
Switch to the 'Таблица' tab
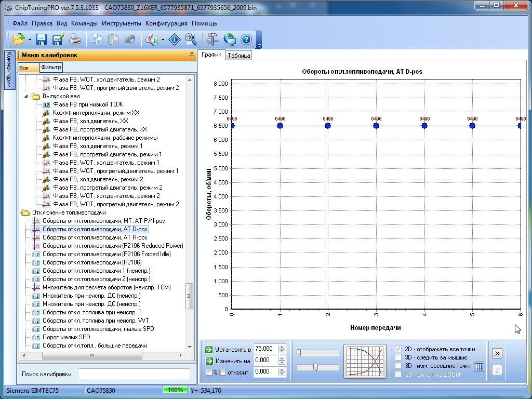point(239,56)
